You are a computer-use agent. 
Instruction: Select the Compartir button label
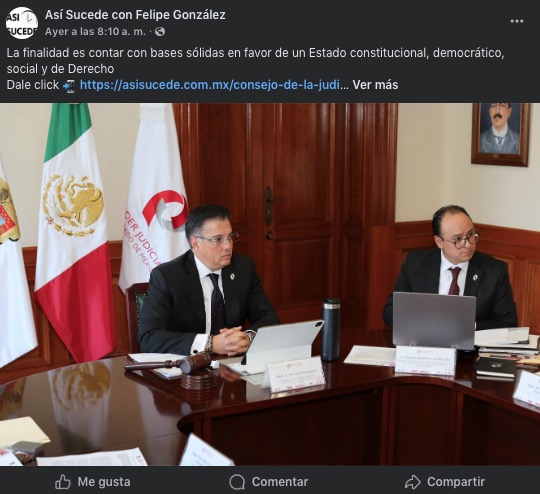click(456, 482)
